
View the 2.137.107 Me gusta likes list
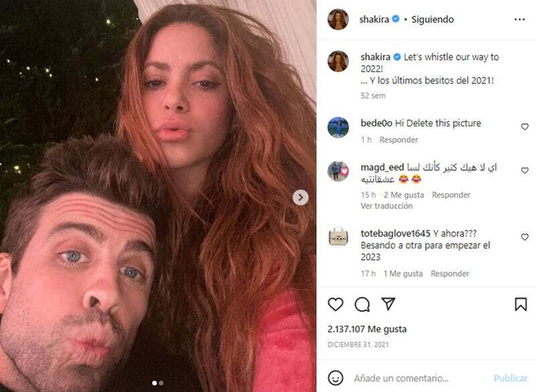[x=367, y=329]
